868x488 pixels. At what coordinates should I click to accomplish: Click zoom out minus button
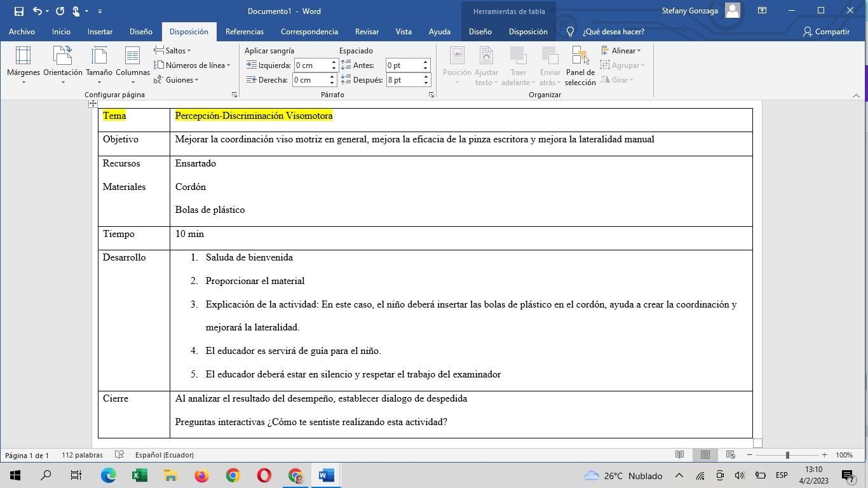click(x=750, y=455)
